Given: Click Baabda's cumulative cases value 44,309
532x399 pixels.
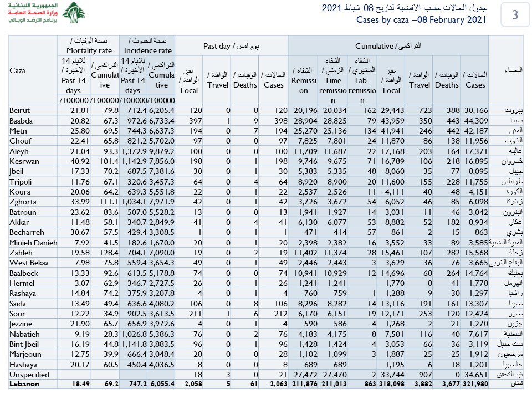Looking at the screenshot, I should pyautogui.click(x=476, y=120).
